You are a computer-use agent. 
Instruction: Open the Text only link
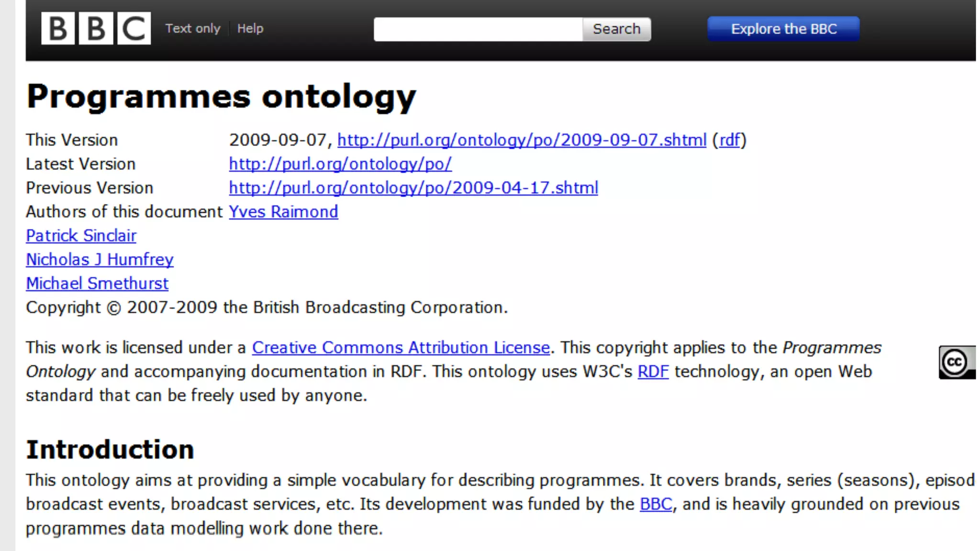coord(193,29)
